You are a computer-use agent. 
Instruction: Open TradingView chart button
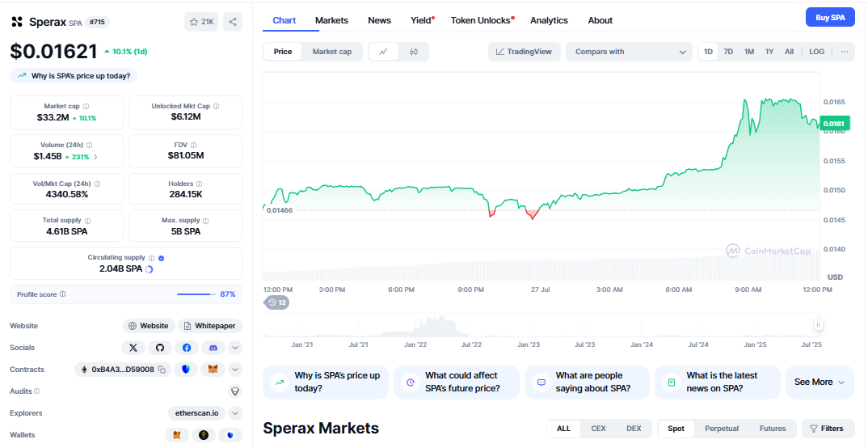coord(525,52)
